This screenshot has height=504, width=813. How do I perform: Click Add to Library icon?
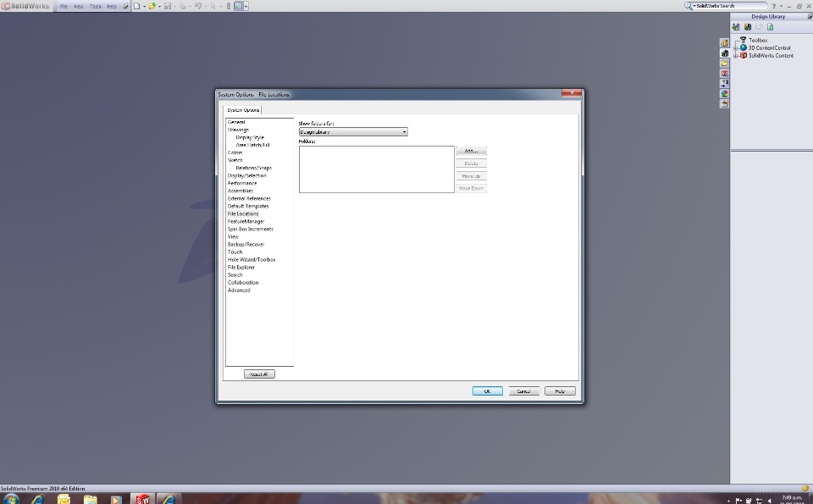coord(736,27)
